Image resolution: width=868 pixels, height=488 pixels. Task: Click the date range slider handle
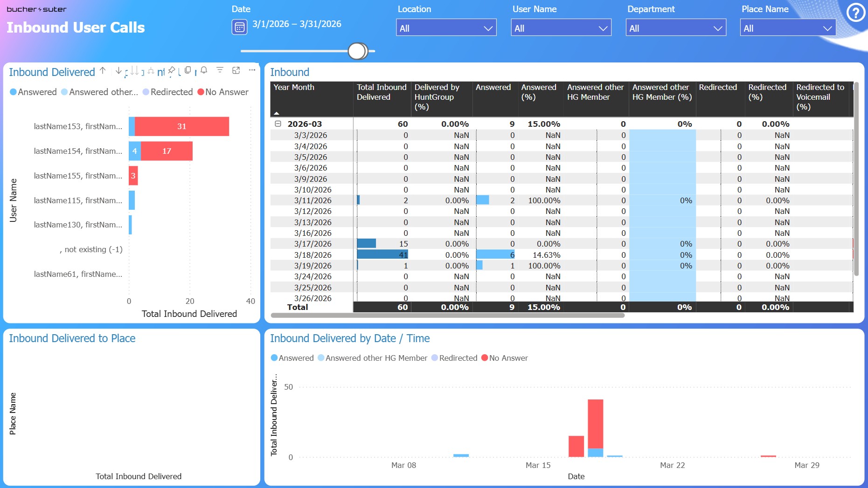[358, 51]
